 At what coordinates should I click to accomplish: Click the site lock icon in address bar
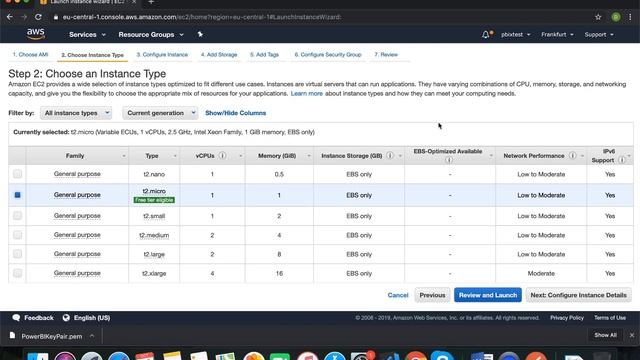[56, 17]
